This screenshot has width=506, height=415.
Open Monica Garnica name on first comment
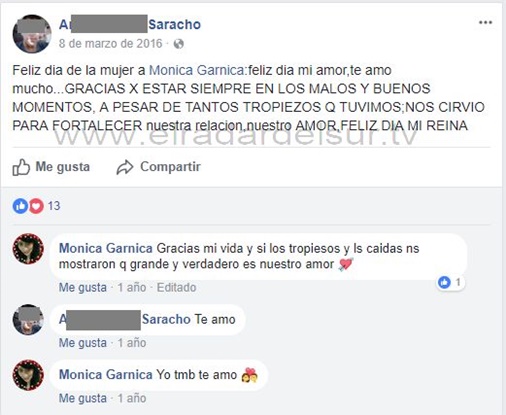click(106, 248)
